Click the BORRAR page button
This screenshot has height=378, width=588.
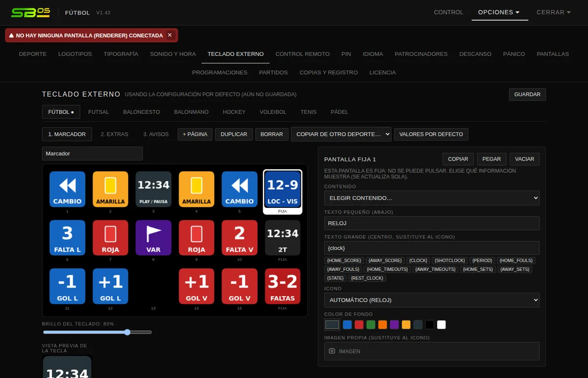(x=272, y=134)
